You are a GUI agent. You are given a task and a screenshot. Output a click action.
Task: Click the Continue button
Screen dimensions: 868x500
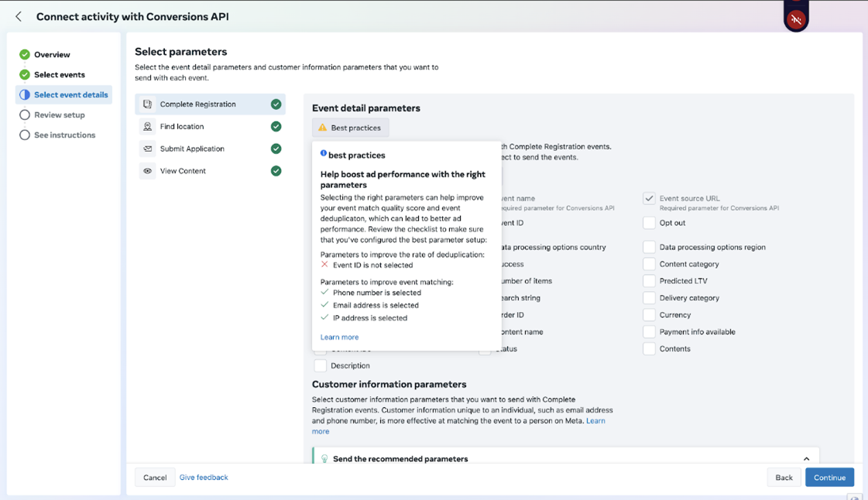(x=829, y=478)
